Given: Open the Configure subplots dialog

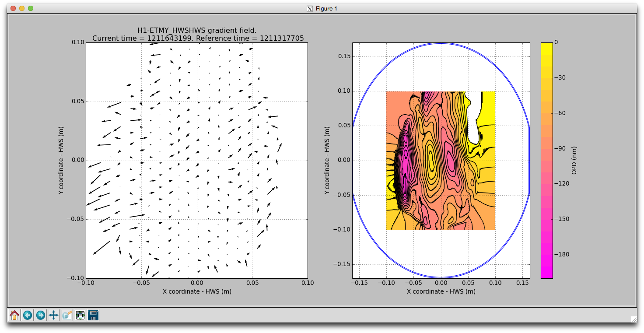Looking at the screenshot, I should 80,315.
